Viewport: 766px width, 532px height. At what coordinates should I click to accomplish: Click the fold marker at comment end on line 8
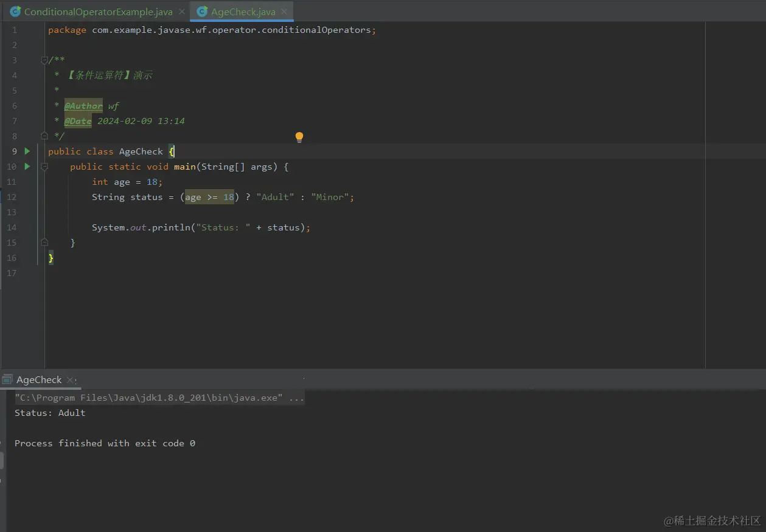click(x=44, y=136)
